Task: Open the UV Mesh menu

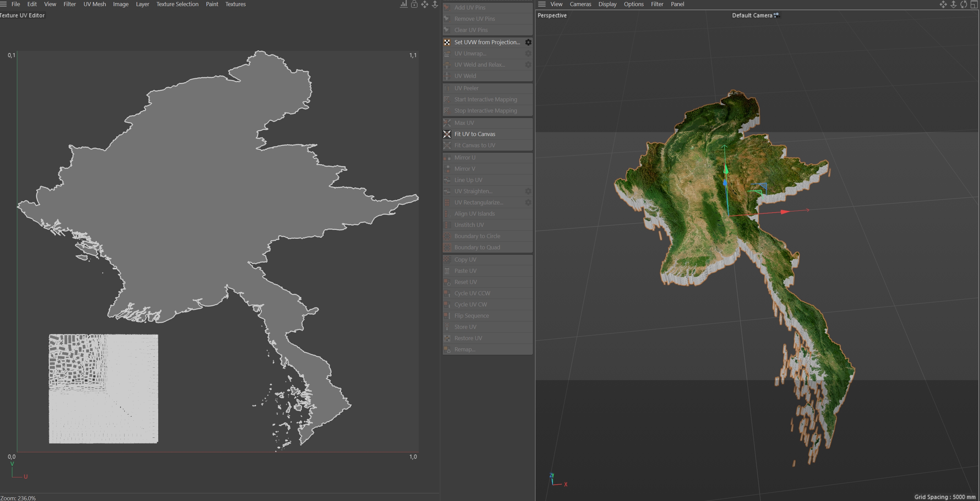Action: (95, 4)
